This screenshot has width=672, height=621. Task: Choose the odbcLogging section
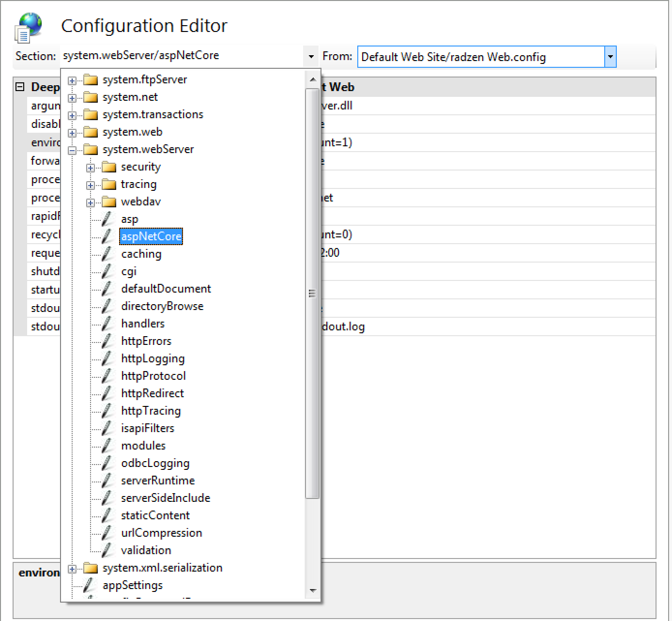point(155,463)
